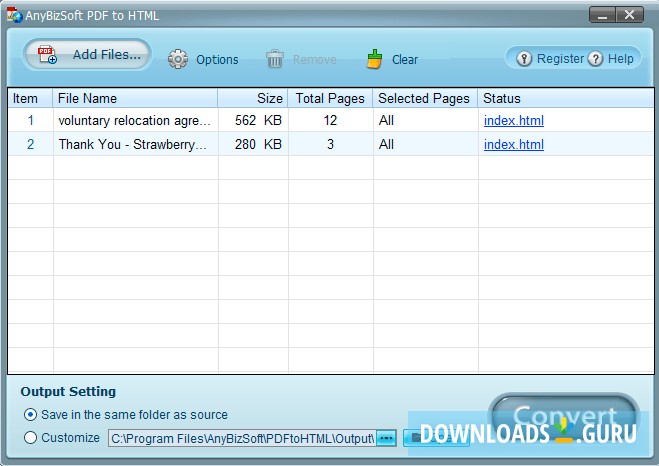Click the browse ellipsis button next to path
Viewport: 659px width, 466px height.
386,438
